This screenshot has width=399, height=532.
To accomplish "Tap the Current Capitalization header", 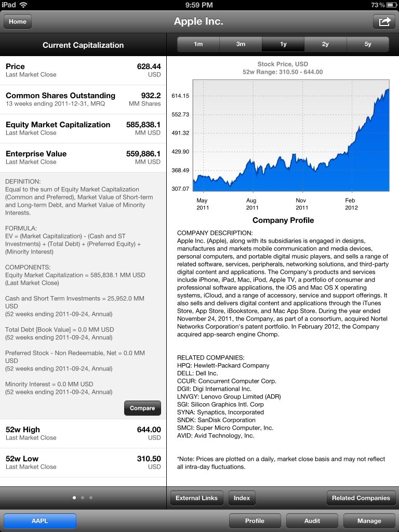I will (x=83, y=45).
